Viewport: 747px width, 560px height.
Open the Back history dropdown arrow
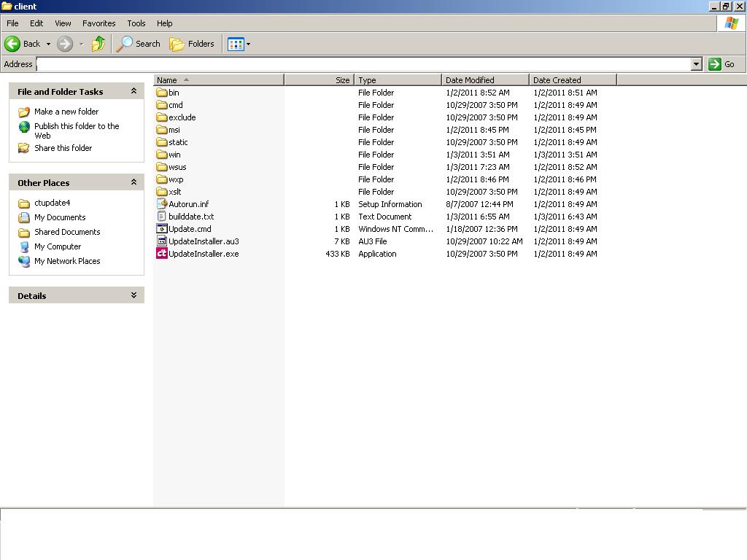48,44
